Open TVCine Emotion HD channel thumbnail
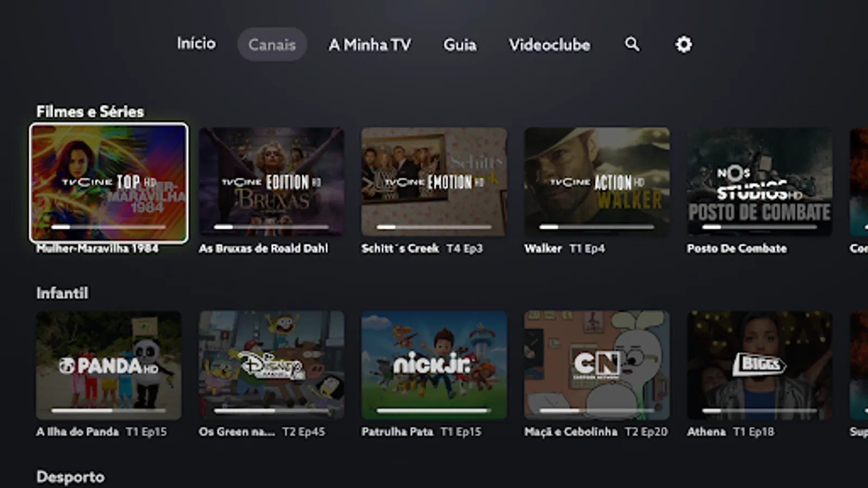This screenshot has width=868, height=488. pyautogui.click(x=434, y=182)
